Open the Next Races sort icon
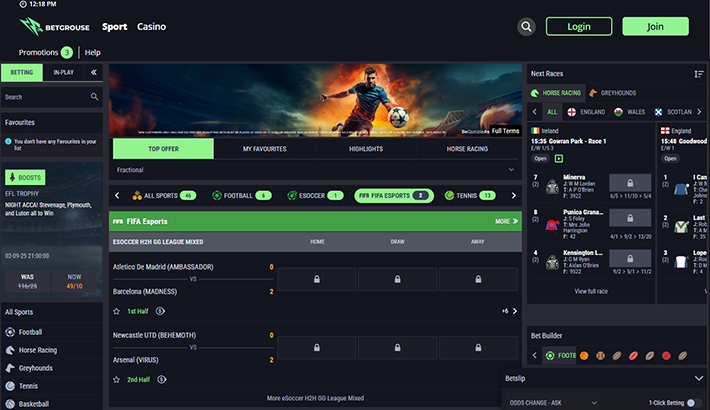 pos(699,74)
